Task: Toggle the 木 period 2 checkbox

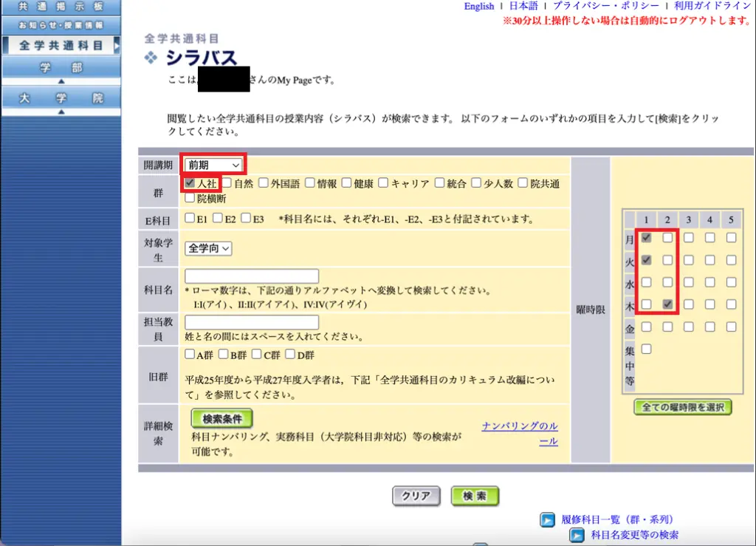Action: tap(667, 304)
